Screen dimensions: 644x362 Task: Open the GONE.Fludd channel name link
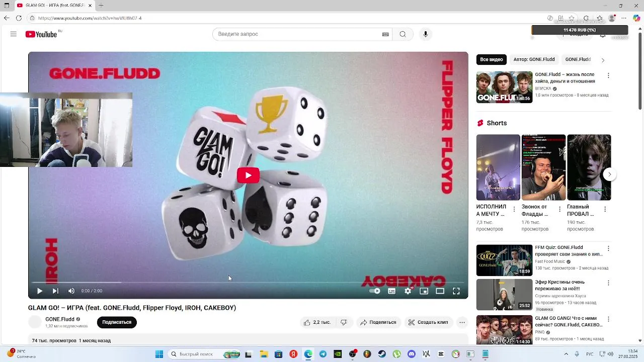point(59,319)
